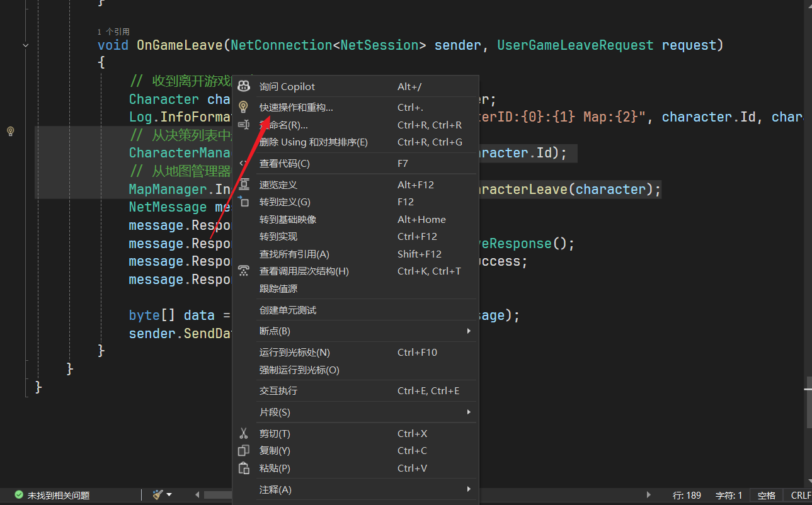This screenshot has height=505, width=812.
Task: Click the lightbulb in the editor margin
Action: click(10, 132)
